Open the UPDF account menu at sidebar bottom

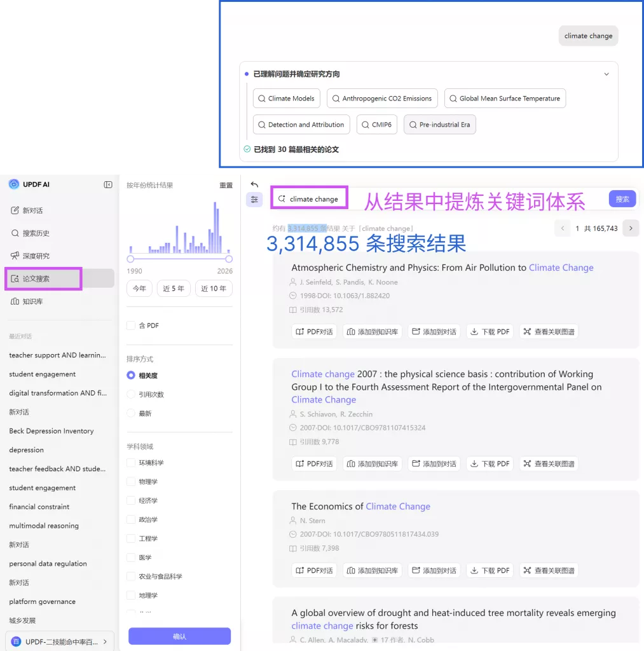[57, 641]
